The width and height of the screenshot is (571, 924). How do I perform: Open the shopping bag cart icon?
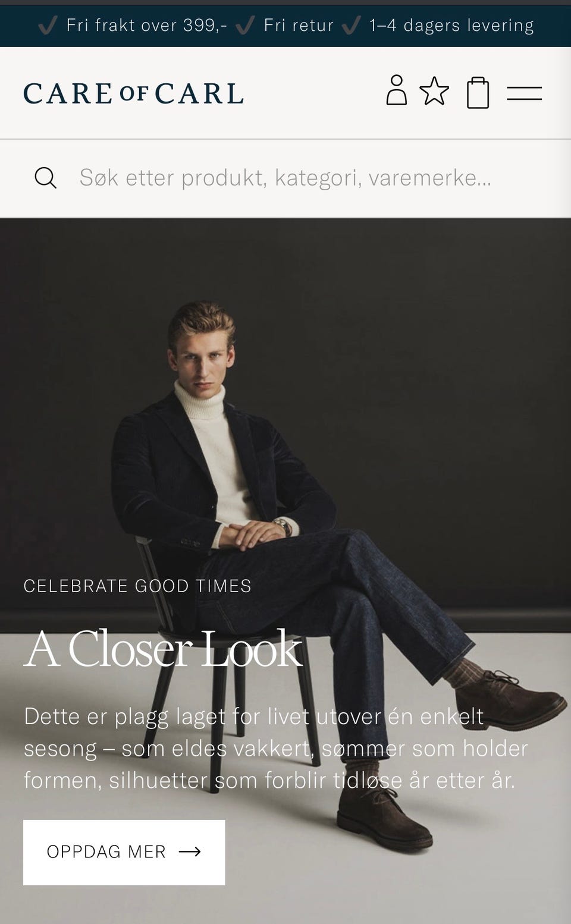[x=478, y=92]
